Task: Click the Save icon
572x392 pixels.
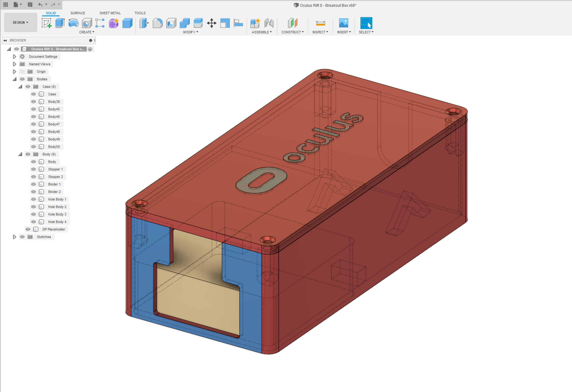Action: point(30,4)
